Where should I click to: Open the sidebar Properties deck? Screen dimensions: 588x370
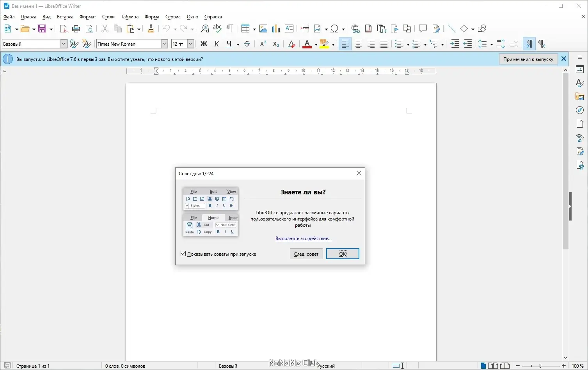click(580, 69)
